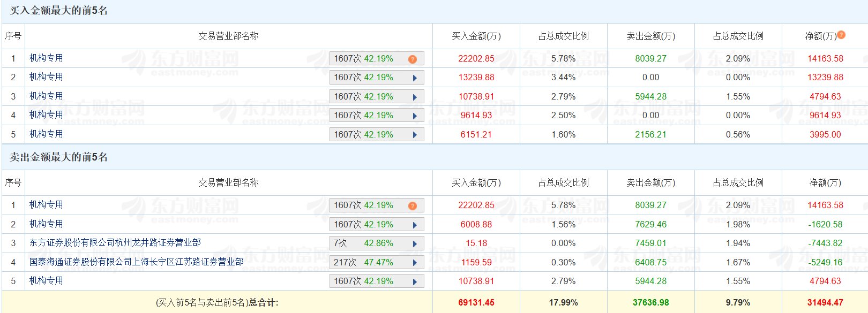Click arrow icon in buy table row 4

pos(415,116)
